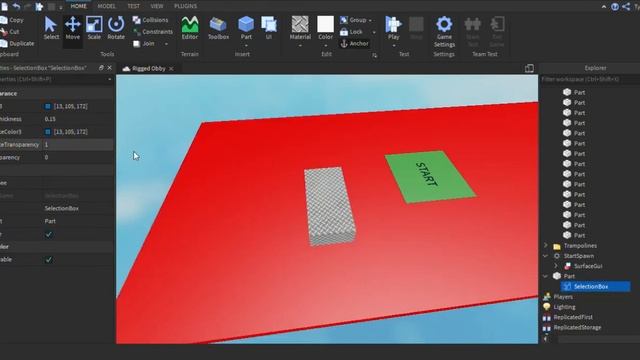
Task: Select ReplicatedStorage in Explorer
Action: coord(577,327)
